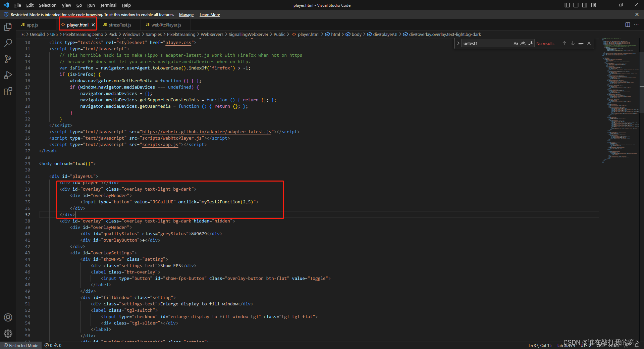Open the Run and Debug view
644x349 pixels.
tap(8, 75)
